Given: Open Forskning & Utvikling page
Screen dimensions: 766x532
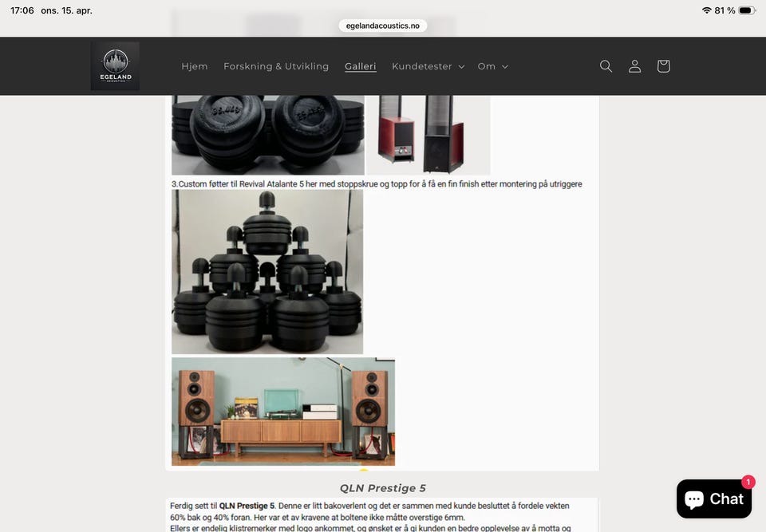Looking at the screenshot, I should (x=276, y=66).
